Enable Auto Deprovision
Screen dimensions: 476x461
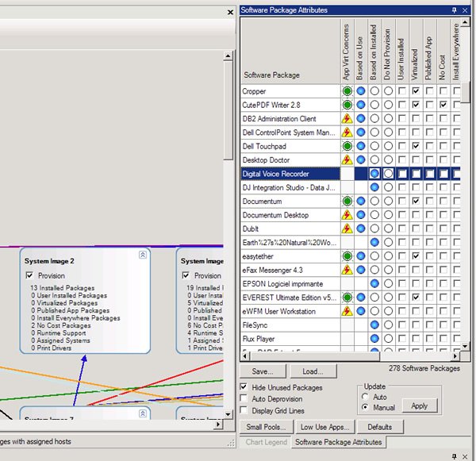pyautogui.click(x=244, y=398)
